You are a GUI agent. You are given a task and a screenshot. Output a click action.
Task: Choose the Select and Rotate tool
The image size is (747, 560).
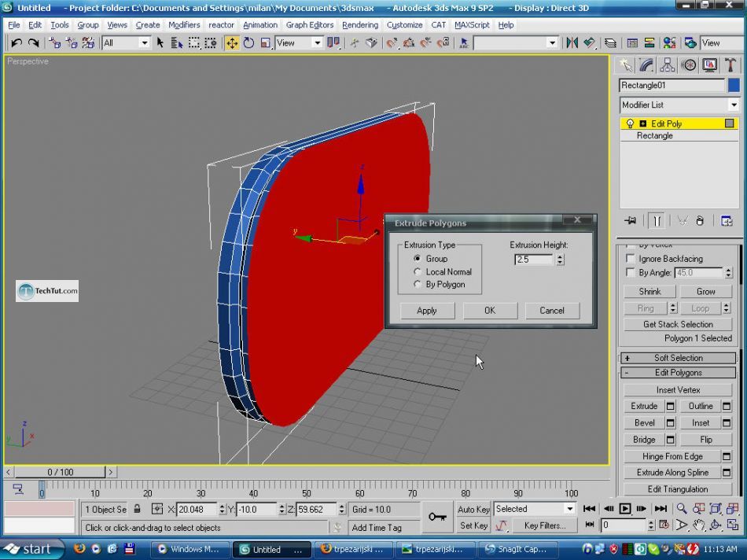(x=248, y=43)
